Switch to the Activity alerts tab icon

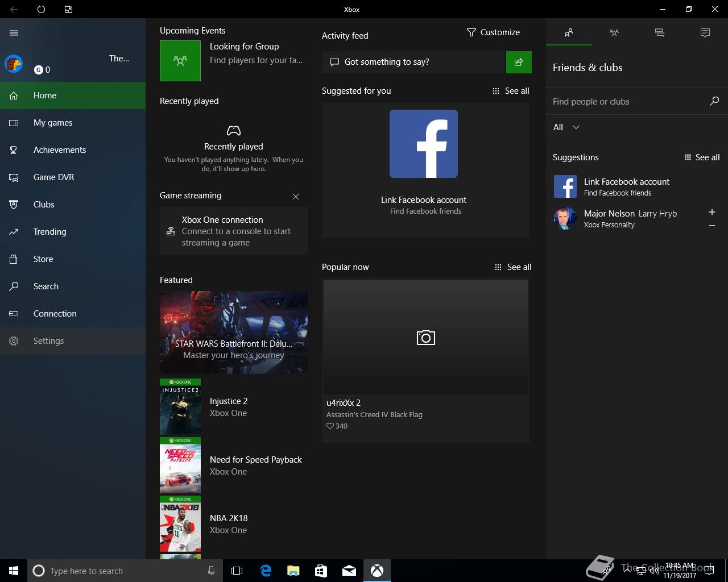(x=705, y=33)
